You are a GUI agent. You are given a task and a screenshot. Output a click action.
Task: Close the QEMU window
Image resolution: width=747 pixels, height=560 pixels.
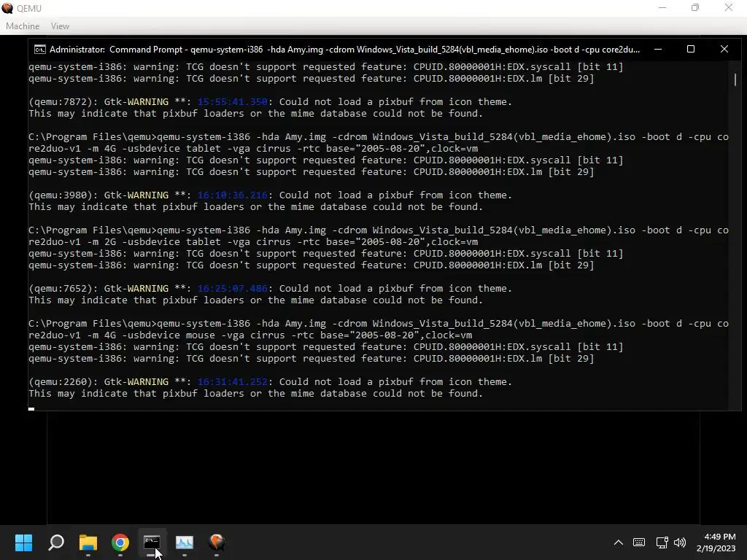(729, 7)
